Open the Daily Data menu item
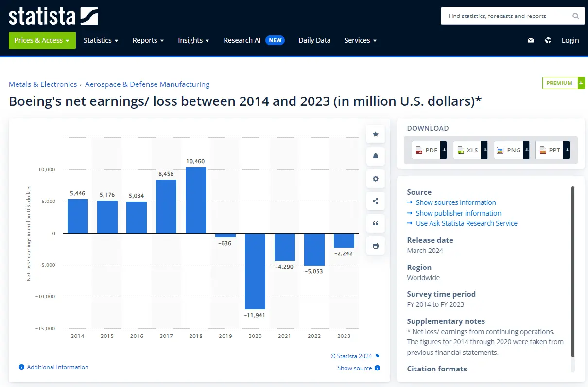This screenshot has height=387, width=588. point(314,40)
